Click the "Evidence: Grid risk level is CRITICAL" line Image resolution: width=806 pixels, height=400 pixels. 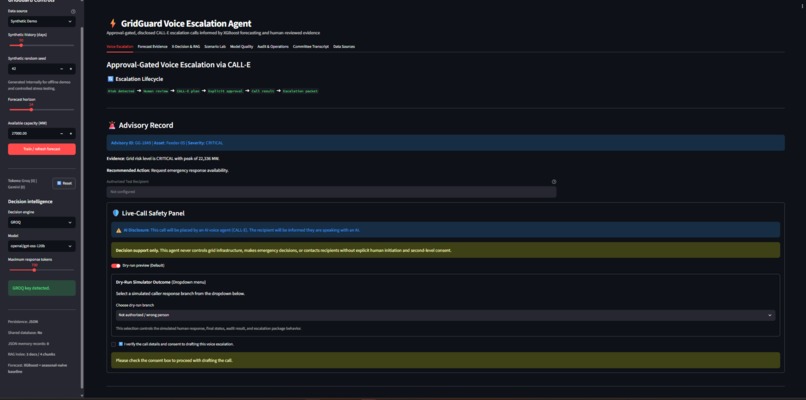point(163,158)
